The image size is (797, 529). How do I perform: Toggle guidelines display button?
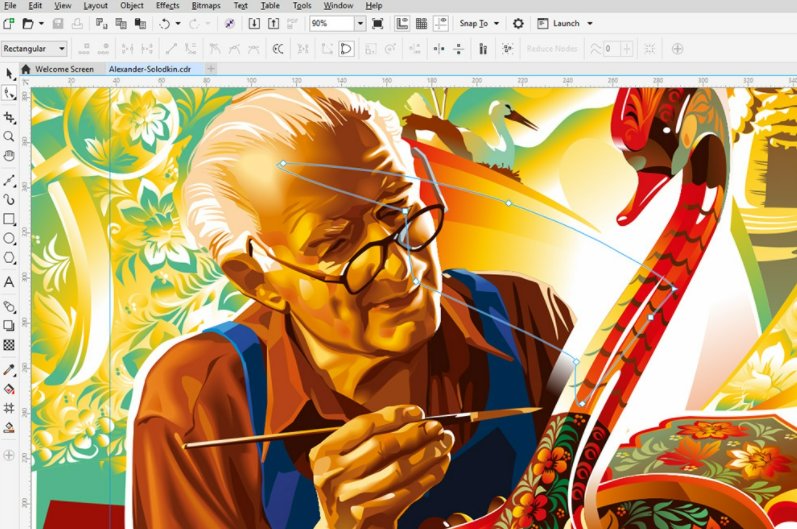tap(440, 23)
